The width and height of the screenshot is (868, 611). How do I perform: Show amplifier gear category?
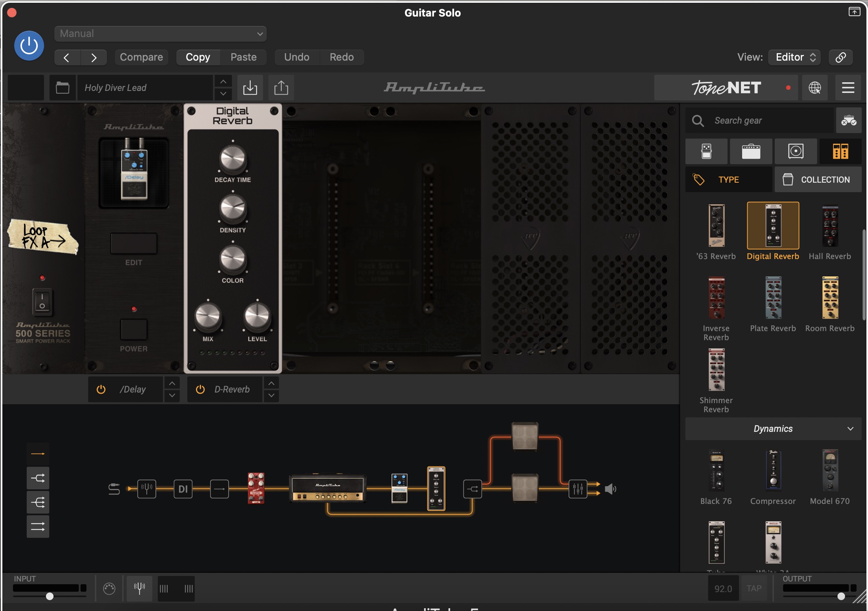click(x=751, y=152)
